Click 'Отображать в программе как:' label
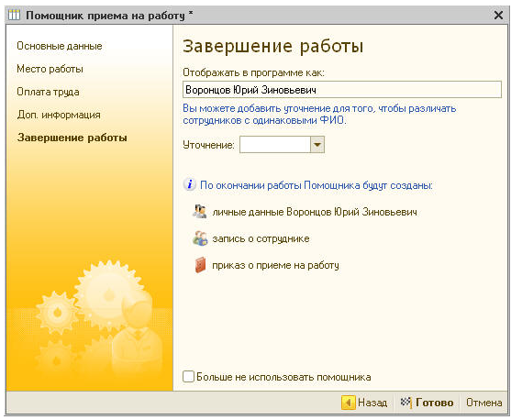 click(253, 72)
